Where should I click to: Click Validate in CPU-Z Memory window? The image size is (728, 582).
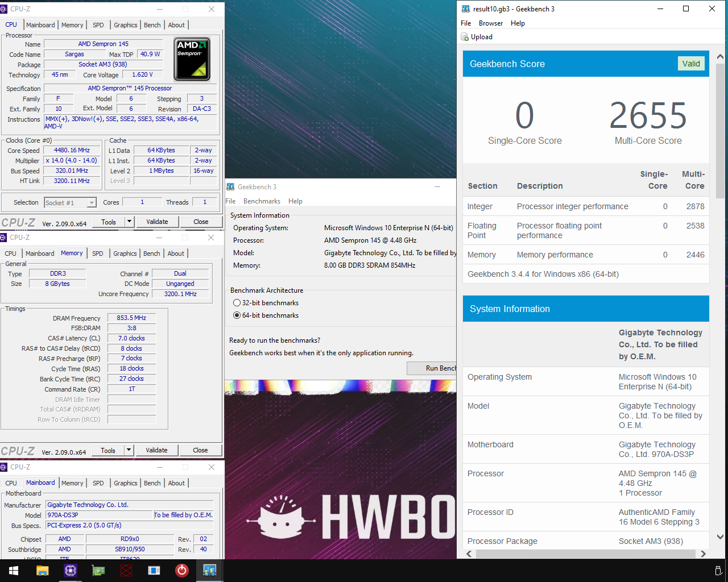coord(156,450)
